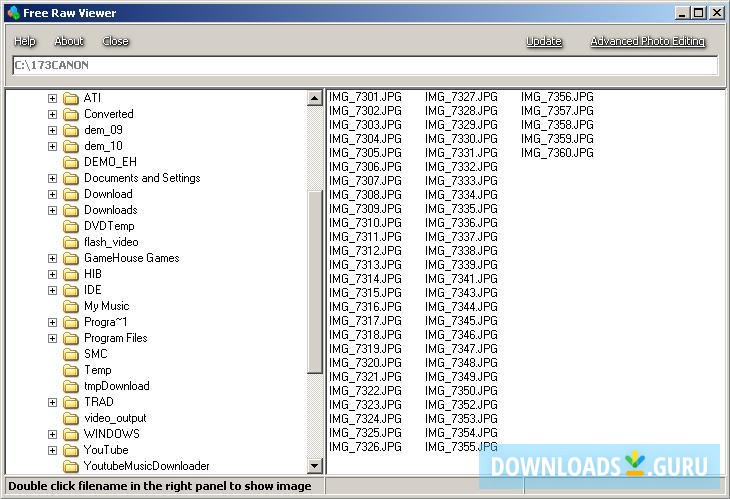Select file IMG_7337.JPG
730x499 pixels.
click(461, 236)
